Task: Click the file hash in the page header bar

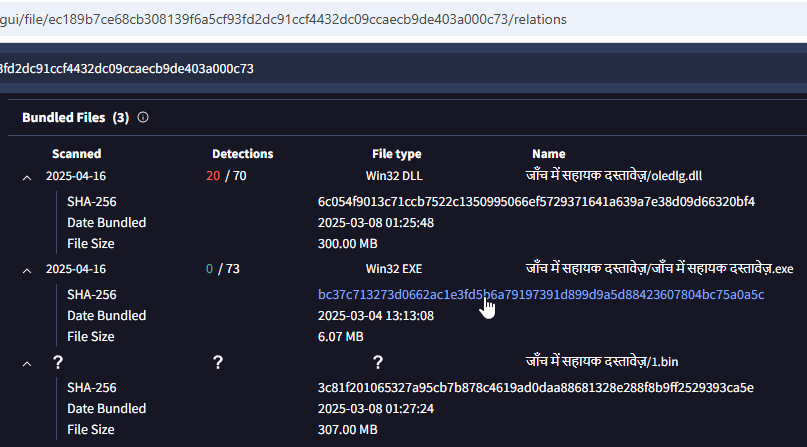Action: 127,68
